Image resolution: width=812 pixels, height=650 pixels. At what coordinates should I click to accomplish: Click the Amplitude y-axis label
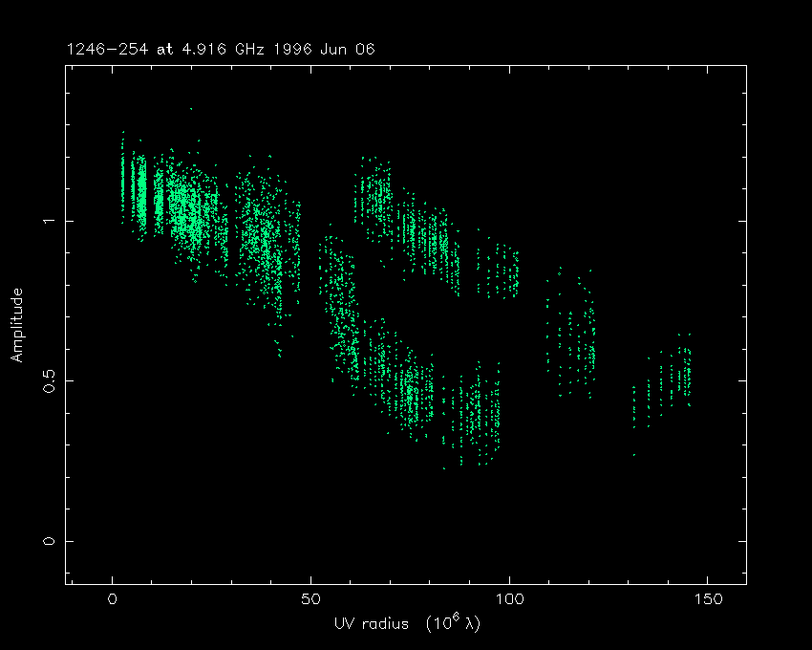click(x=16, y=324)
